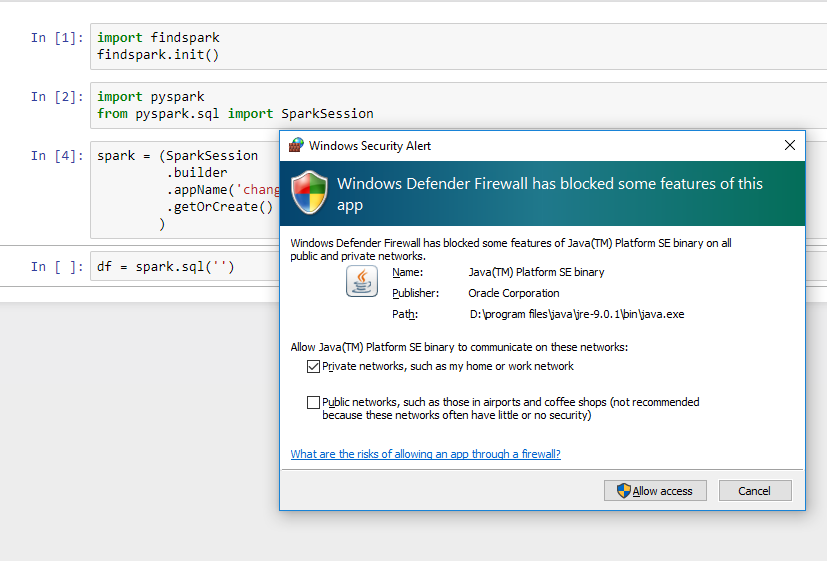Click the In [2]: prompt label
The height and width of the screenshot is (561, 827).
pos(57,97)
